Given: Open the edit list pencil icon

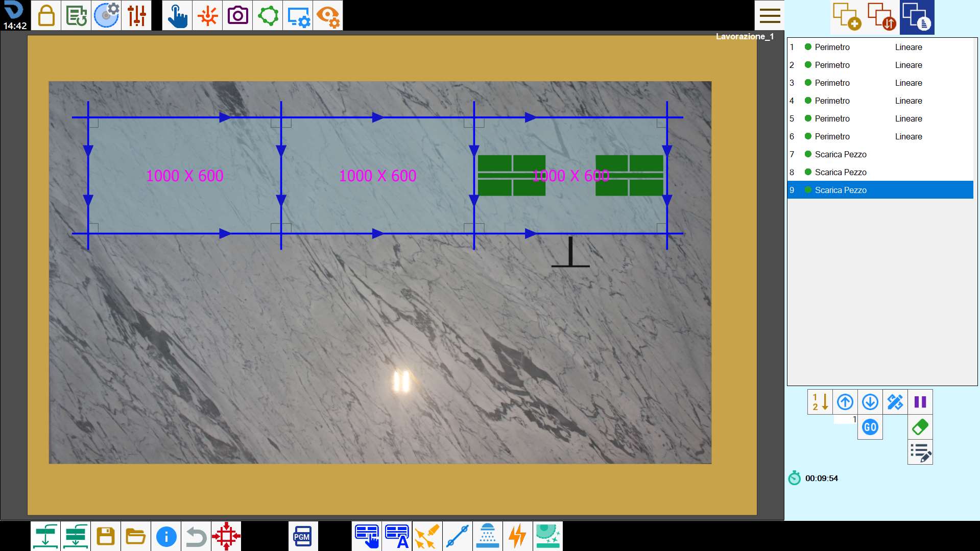Looking at the screenshot, I should click(920, 452).
